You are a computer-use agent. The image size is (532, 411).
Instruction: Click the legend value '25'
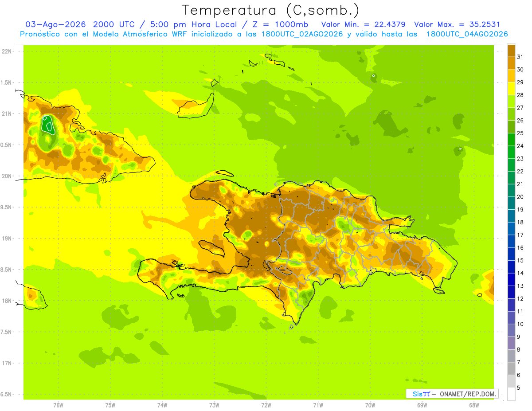coord(520,133)
